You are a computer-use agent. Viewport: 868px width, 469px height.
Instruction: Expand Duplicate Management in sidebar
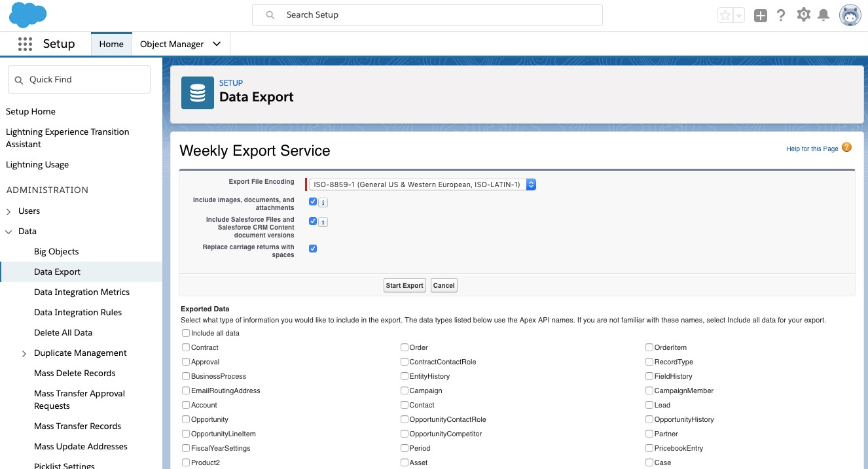(x=24, y=353)
